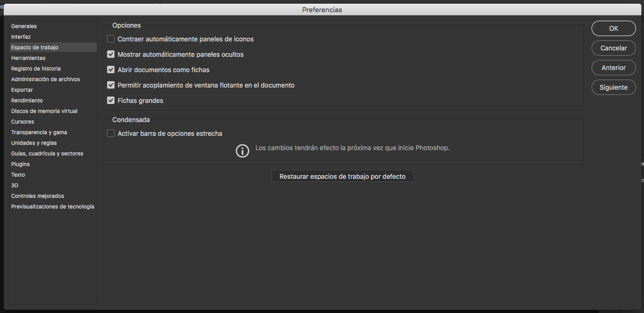Select the Cursores preferences entry
644x313 pixels.
[22, 121]
